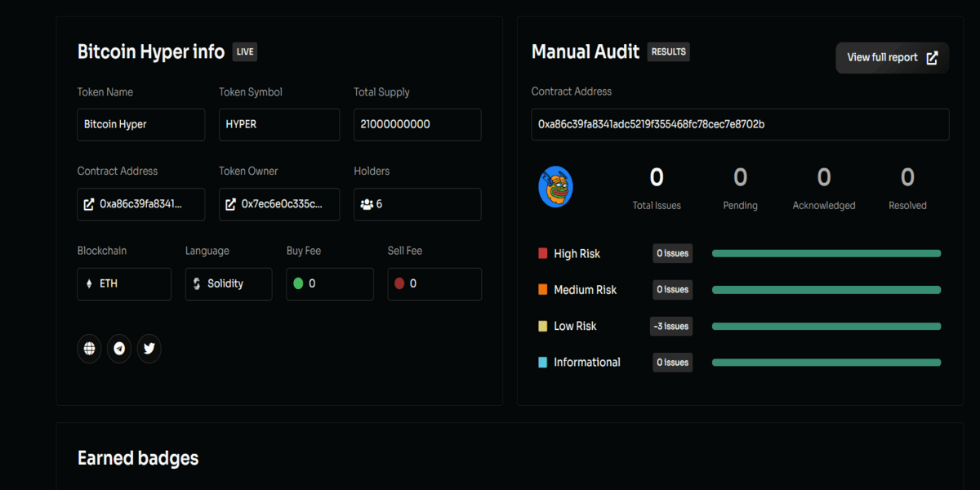Click the Medium Risk progress bar

point(826,290)
